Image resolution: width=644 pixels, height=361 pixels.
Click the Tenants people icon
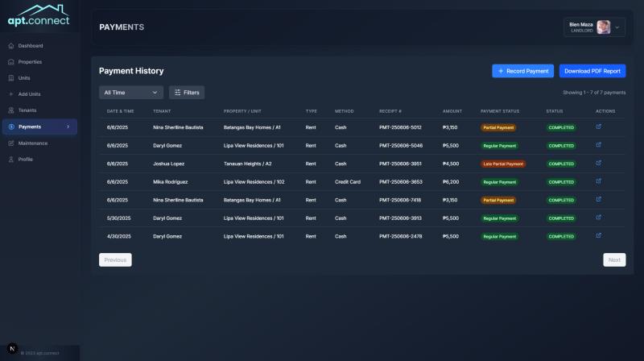click(x=11, y=110)
